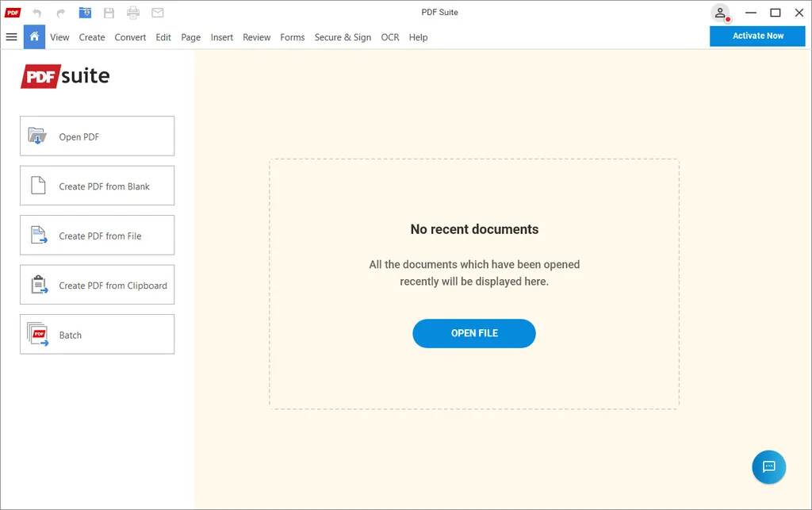The image size is (812, 510).
Task: Open the Forms menu
Action: (292, 37)
